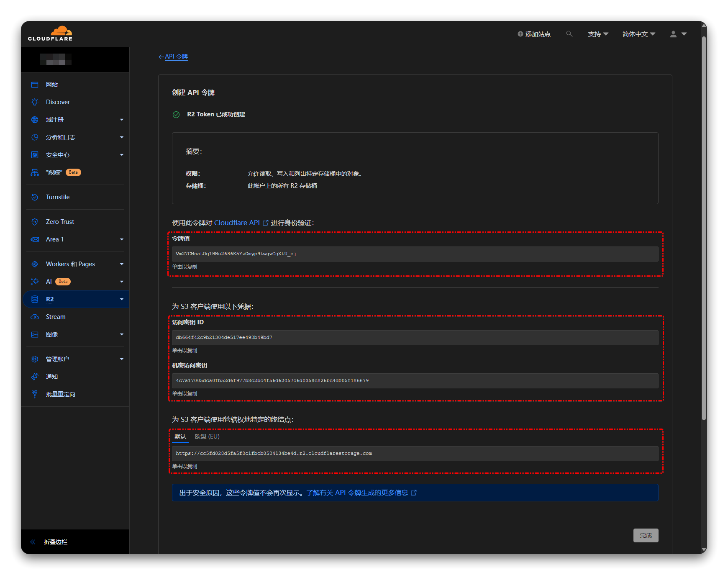Expand the 安全中心 submenu arrow
Screen dimensions: 728x575
click(x=122, y=155)
